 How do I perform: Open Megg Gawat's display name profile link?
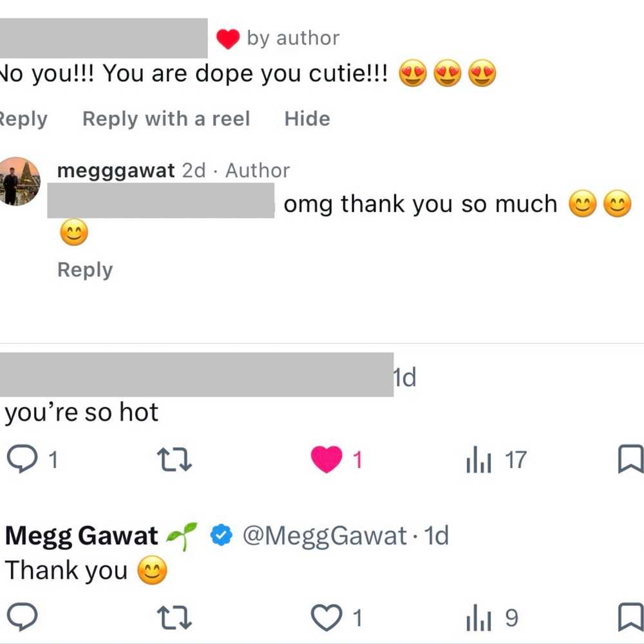[x=82, y=536]
